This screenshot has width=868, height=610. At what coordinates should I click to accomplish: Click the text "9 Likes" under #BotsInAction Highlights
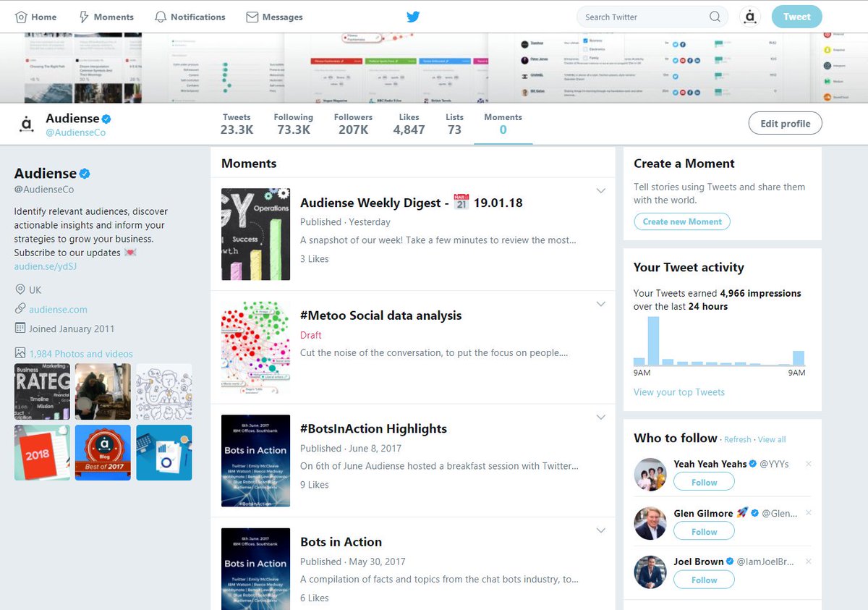coord(315,485)
